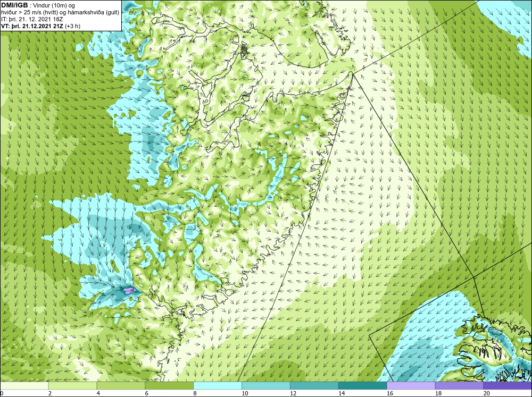
Task: Click the 14–16 m/s dark teal legend swatch
Action: tap(363, 386)
